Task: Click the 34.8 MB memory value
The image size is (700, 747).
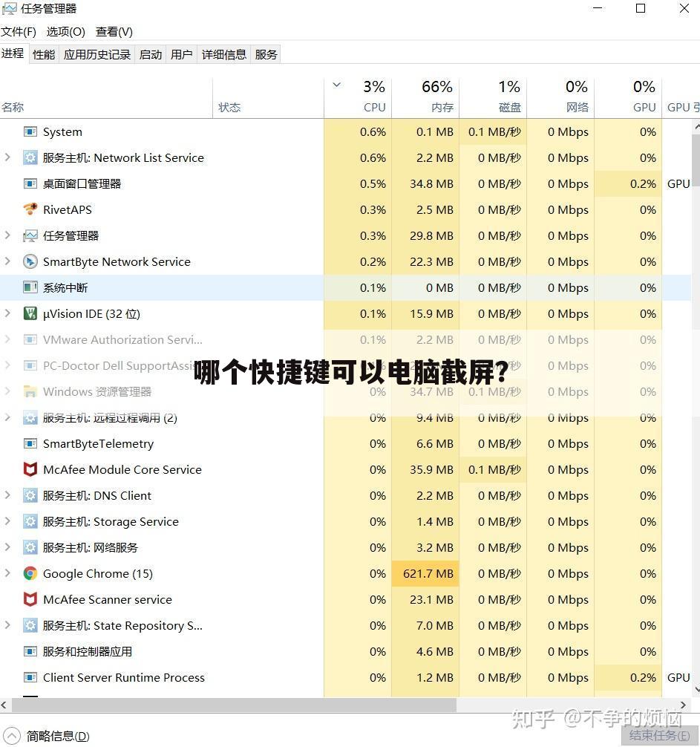Action: pyautogui.click(x=431, y=183)
